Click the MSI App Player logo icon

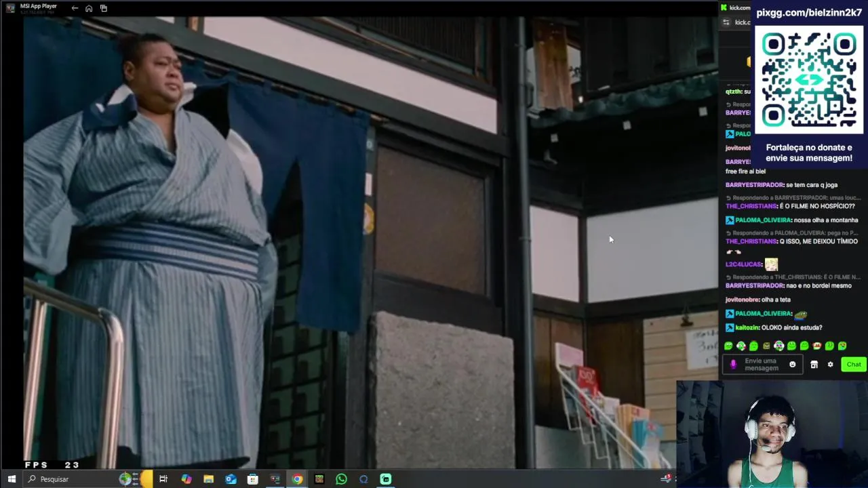(x=10, y=8)
